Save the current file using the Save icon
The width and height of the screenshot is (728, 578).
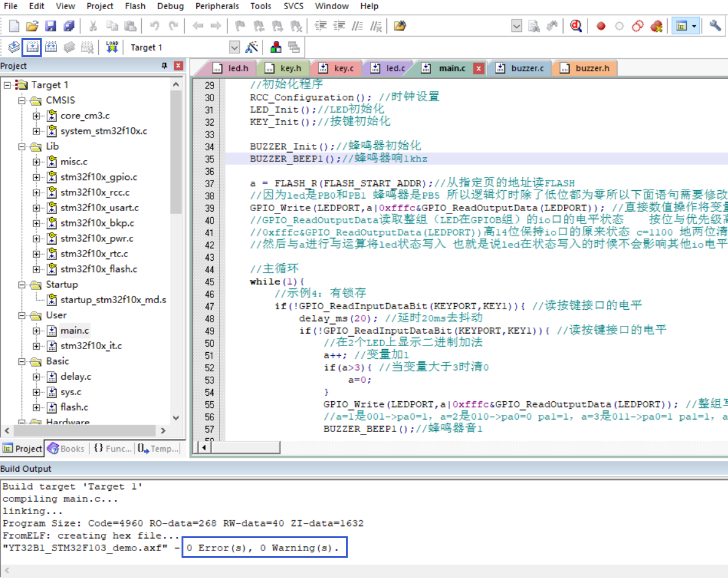tap(50, 26)
